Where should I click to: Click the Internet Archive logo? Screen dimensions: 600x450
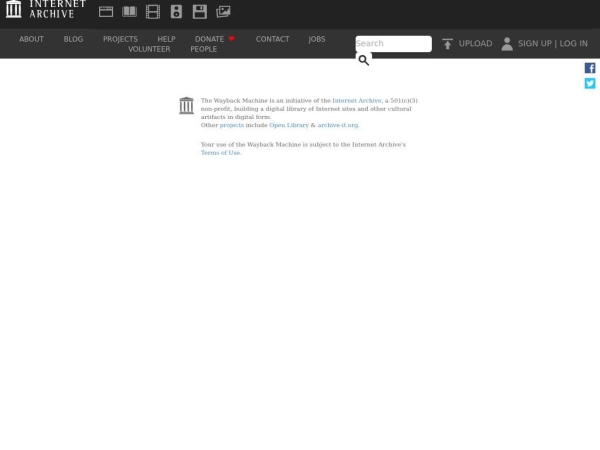point(14,9)
